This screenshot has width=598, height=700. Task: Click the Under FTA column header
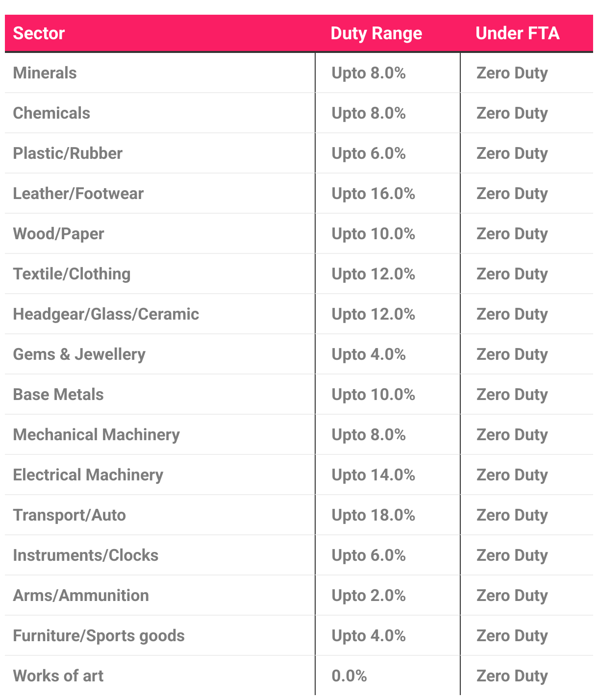point(517,33)
